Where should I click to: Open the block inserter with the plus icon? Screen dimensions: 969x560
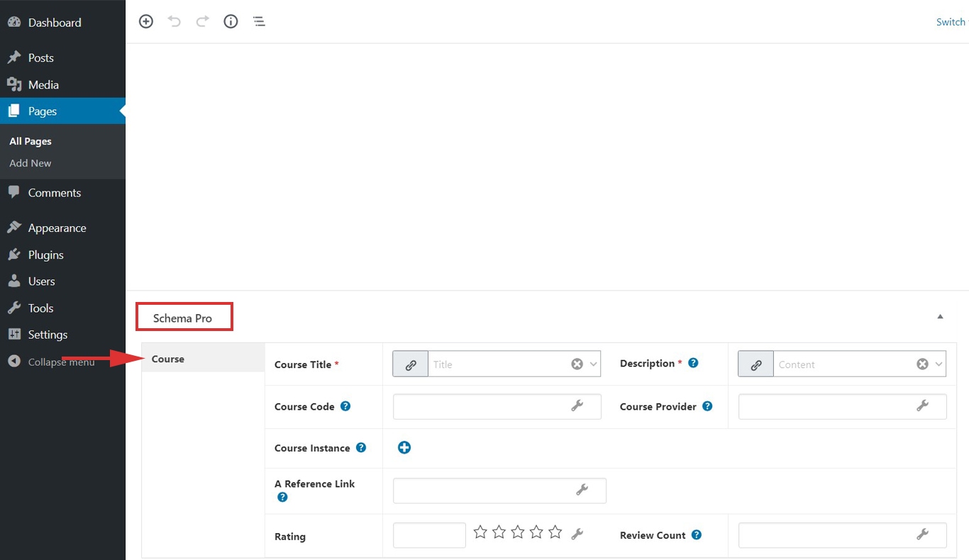pos(146,21)
